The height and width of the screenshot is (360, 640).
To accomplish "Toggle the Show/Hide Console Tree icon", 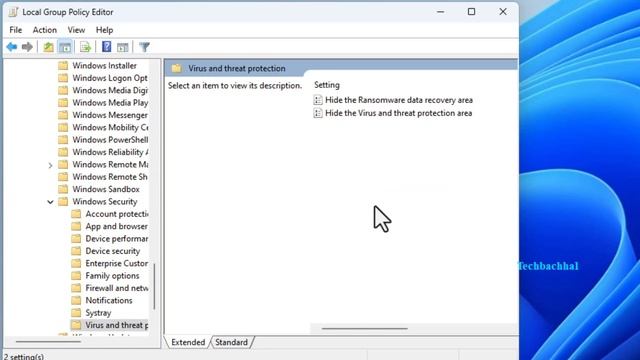I will pyautogui.click(x=65, y=47).
